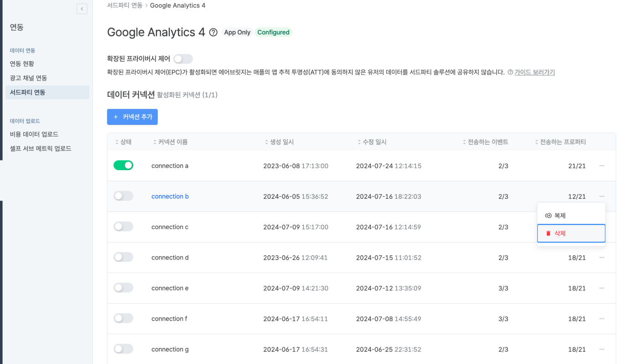The image size is (637, 364).
Task: Click the 2023-06-26 12:09:41 creation date
Action: (x=296, y=258)
